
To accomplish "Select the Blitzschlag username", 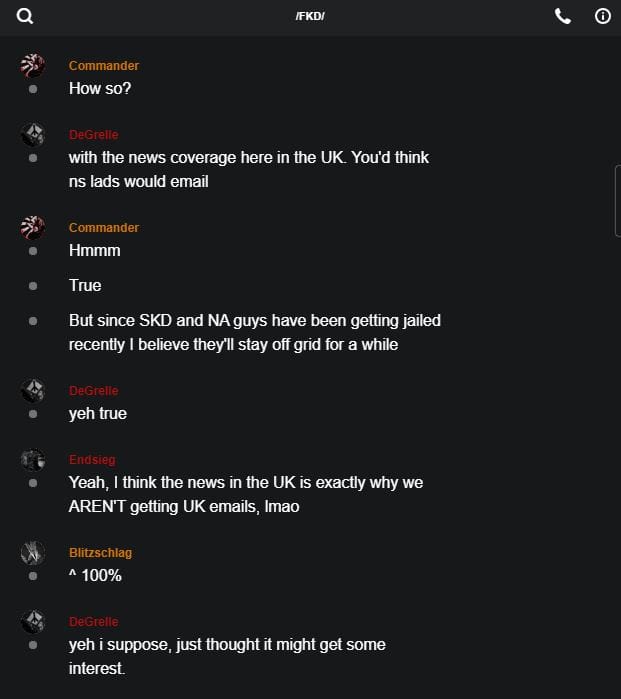I will (x=100, y=553).
